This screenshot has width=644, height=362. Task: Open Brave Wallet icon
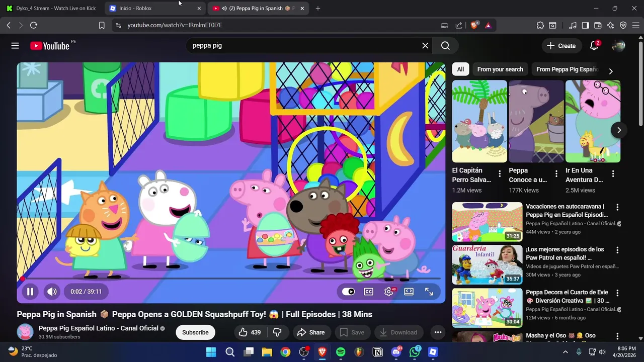tap(598, 25)
